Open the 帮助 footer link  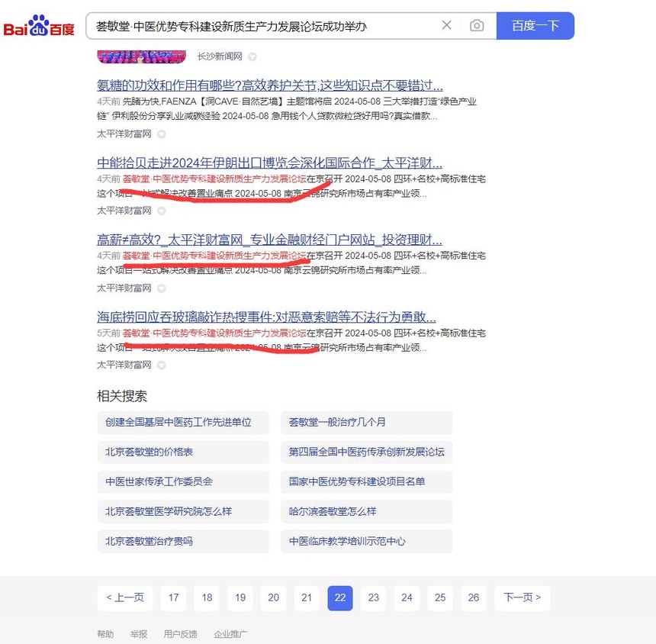105,634
